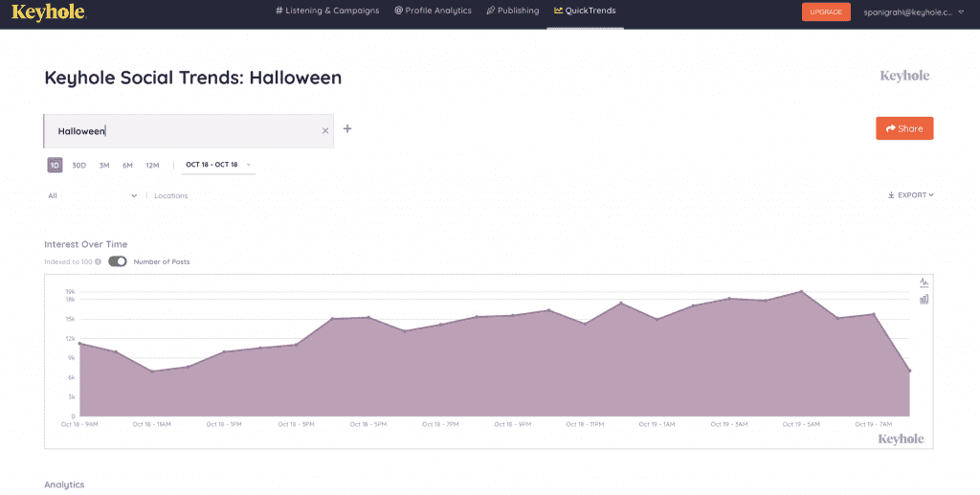Viewport: 980px width, 495px height.
Task: Click the 'Analytics' section heading
Action: click(64, 484)
